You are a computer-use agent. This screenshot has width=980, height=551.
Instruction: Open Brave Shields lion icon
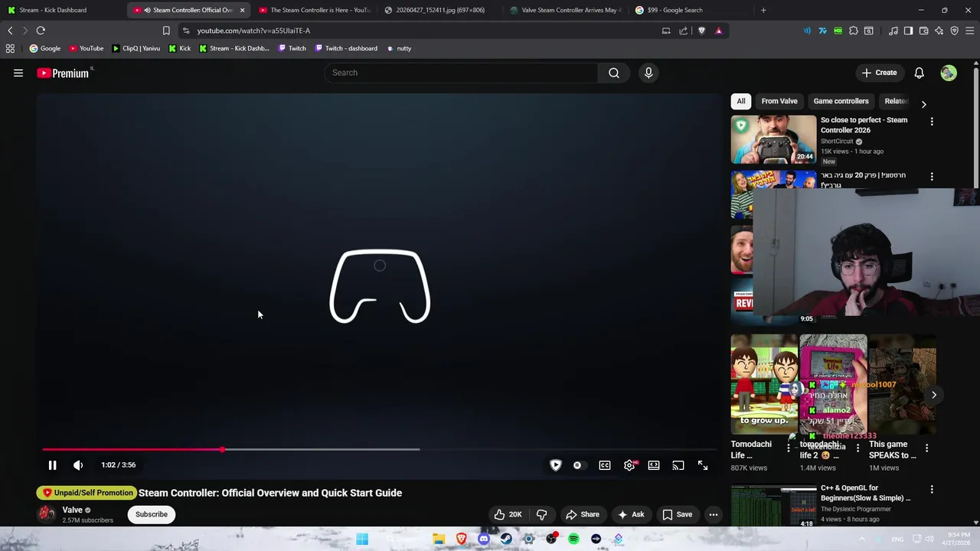coord(701,31)
